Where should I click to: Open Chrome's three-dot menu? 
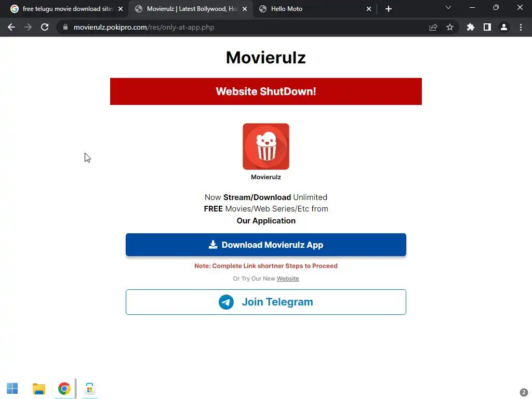(521, 27)
